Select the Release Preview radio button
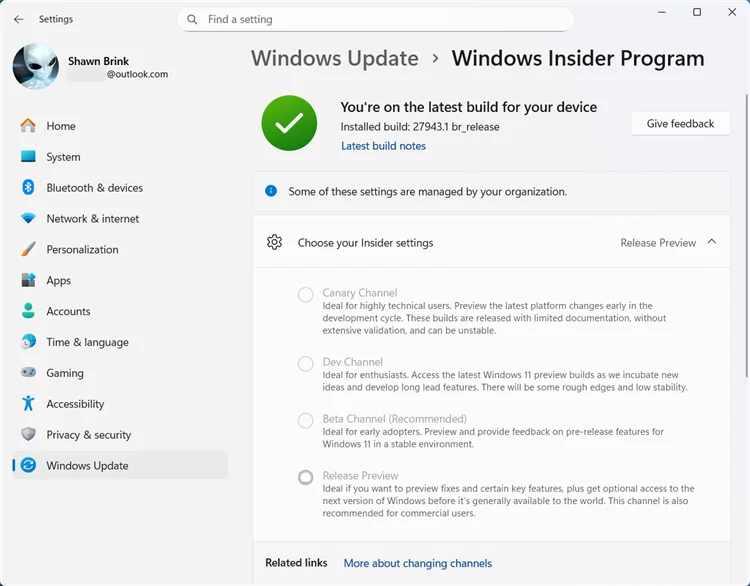Viewport: 750px width, 586px height. pyautogui.click(x=306, y=477)
